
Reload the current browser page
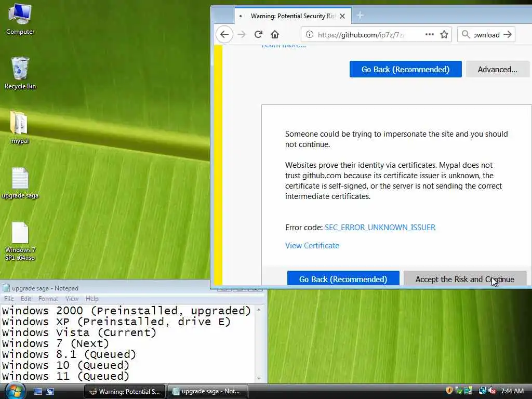[258, 34]
